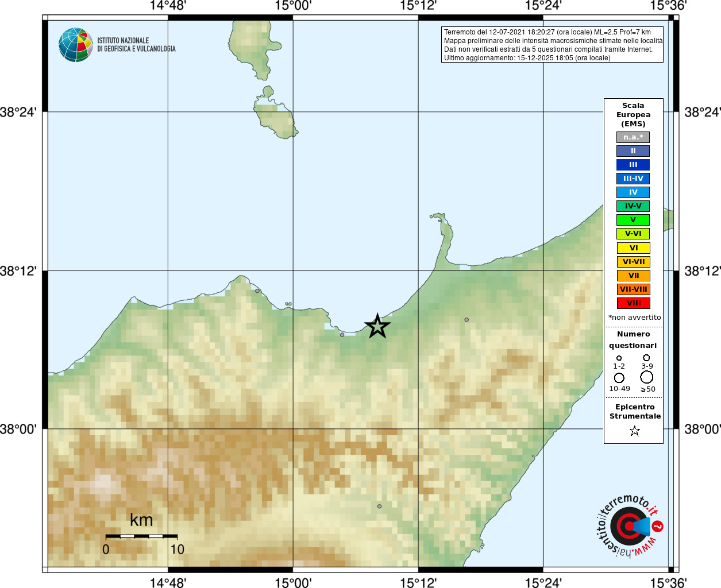
Task: Select the 1-2 questionnaires circle symbol
Action: point(619,358)
